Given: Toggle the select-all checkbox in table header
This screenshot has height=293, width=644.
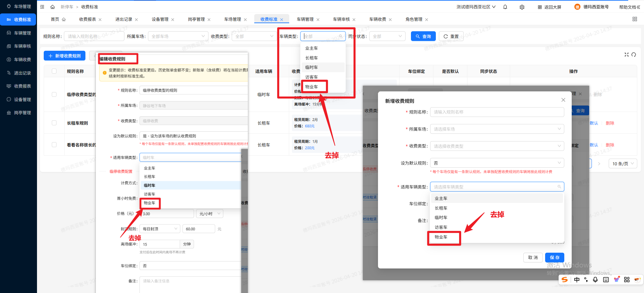Looking at the screenshot, I should click(x=54, y=71).
